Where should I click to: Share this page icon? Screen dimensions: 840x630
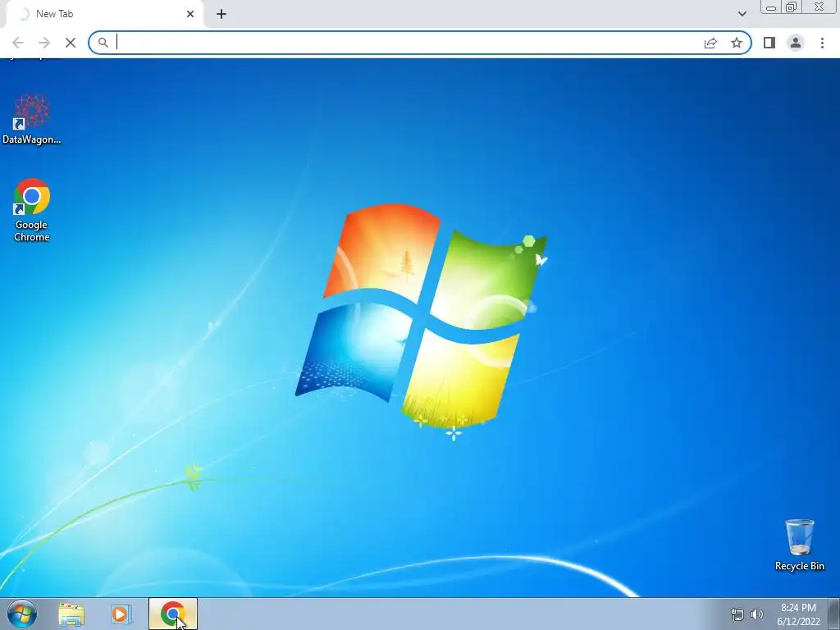[x=710, y=43]
